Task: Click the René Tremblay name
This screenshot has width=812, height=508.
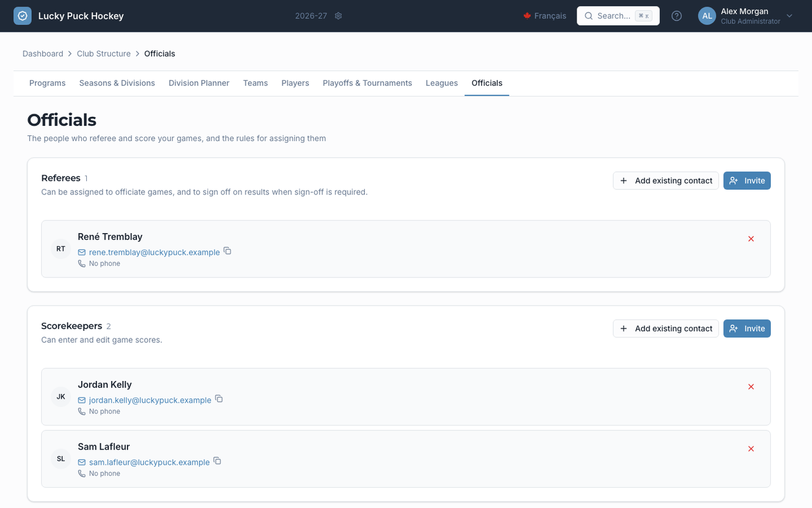Action: click(x=110, y=237)
